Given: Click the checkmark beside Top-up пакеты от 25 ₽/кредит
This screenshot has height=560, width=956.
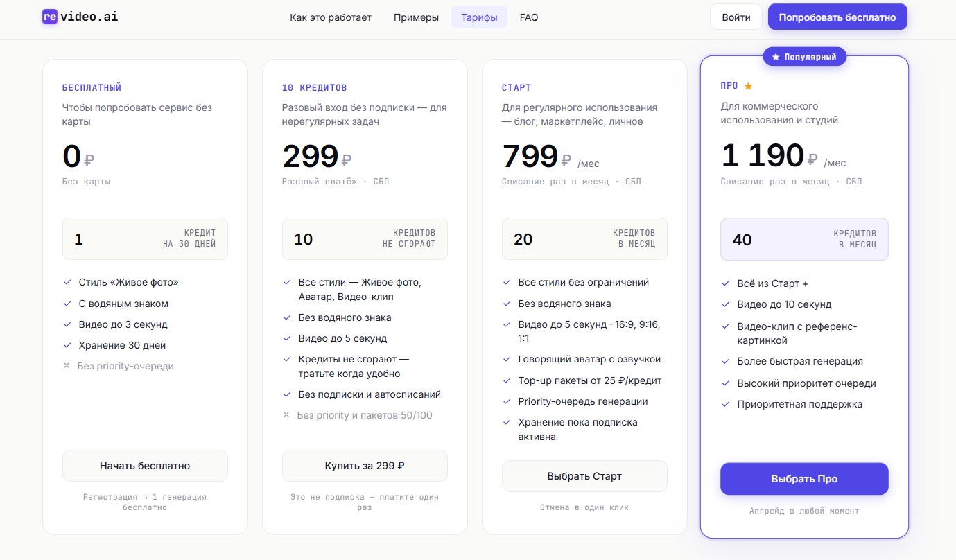Looking at the screenshot, I should point(507,380).
